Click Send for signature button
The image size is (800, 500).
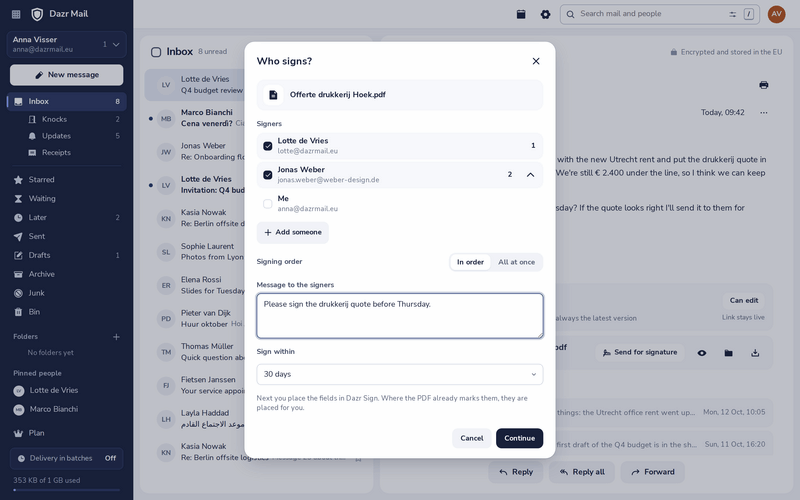[x=640, y=353]
